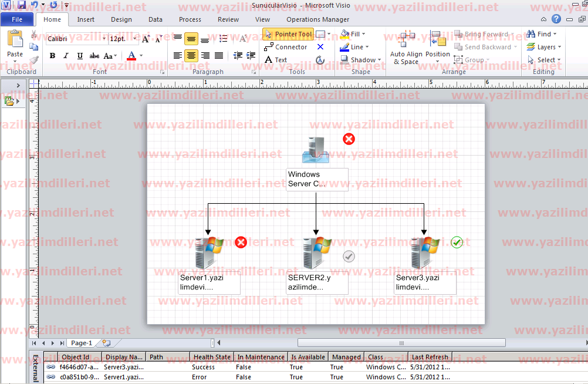588x384 pixels.
Task: Switch to the Operations Manager tab
Action: [x=317, y=19]
